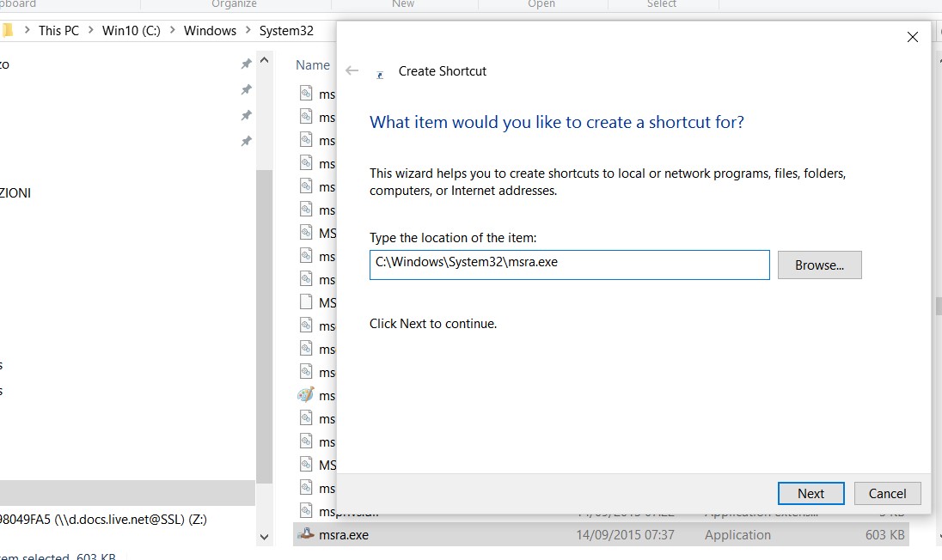Click the msra.exe application icon in file list
This screenshot has height=560, width=942.
coord(305,534)
